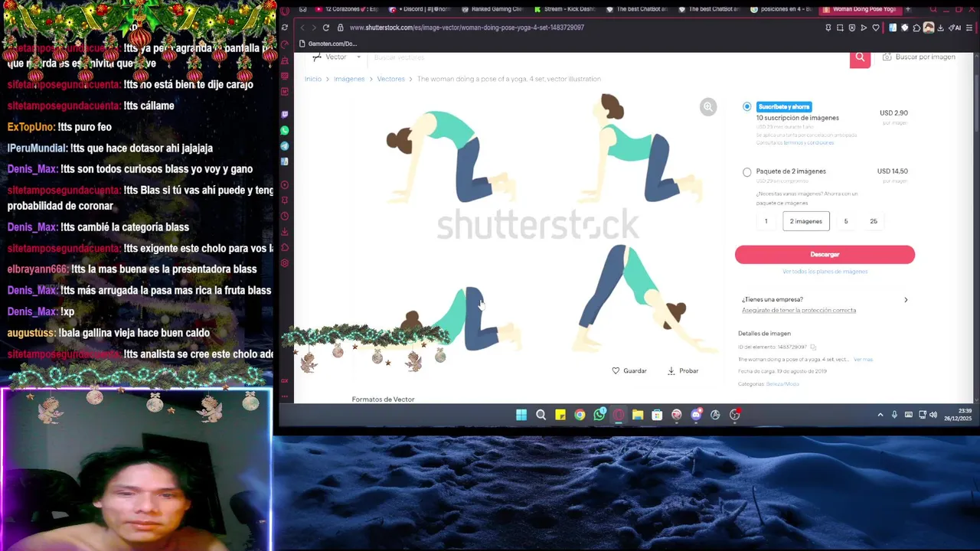Open Ver todos los planes de imágenes link

[825, 272]
